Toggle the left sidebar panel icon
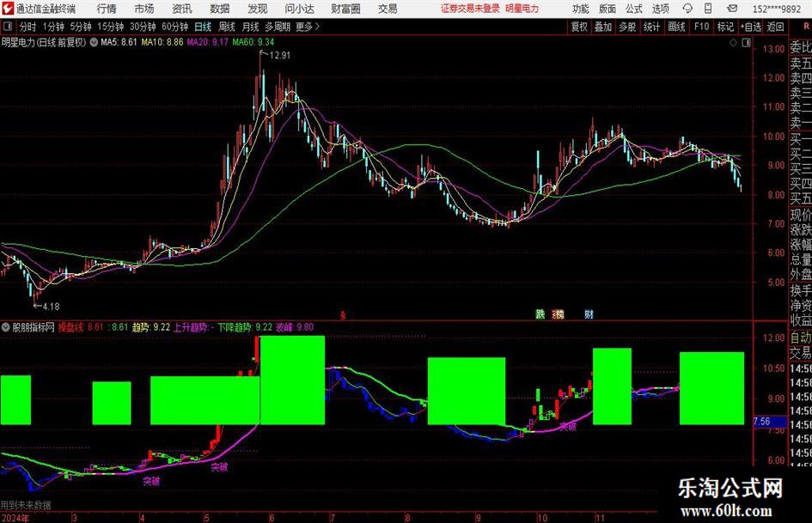 click(x=8, y=27)
